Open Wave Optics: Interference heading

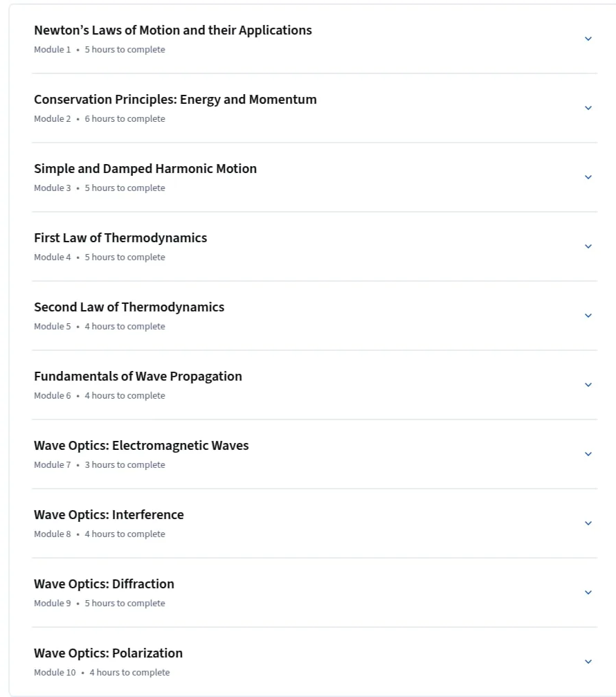[x=109, y=515]
